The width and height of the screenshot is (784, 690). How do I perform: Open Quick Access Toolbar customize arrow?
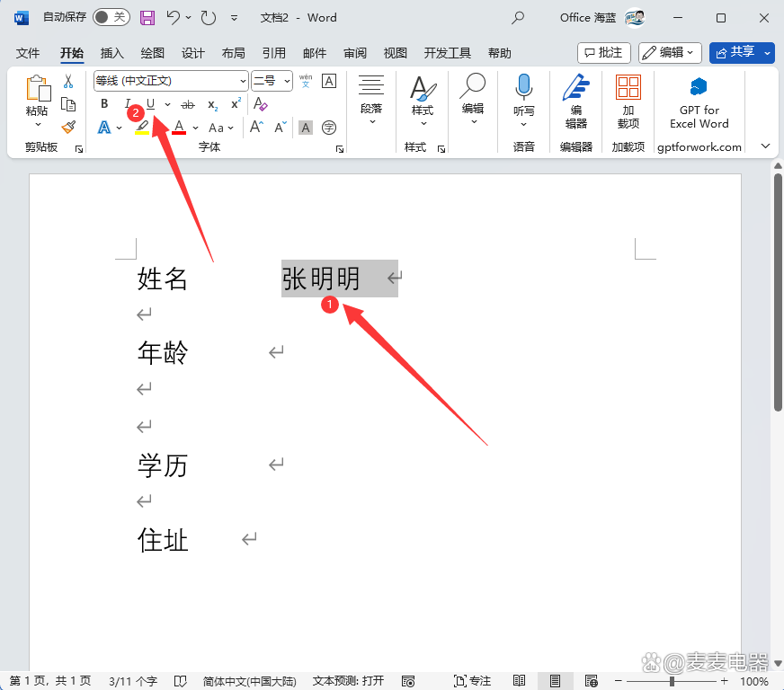[x=234, y=18]
